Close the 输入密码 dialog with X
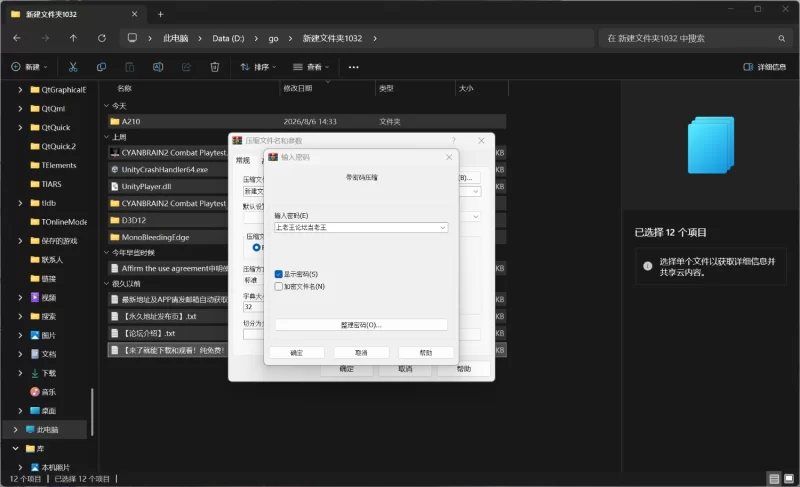Image resolution: width=800 pixels, height=487 pixels. 449,157
